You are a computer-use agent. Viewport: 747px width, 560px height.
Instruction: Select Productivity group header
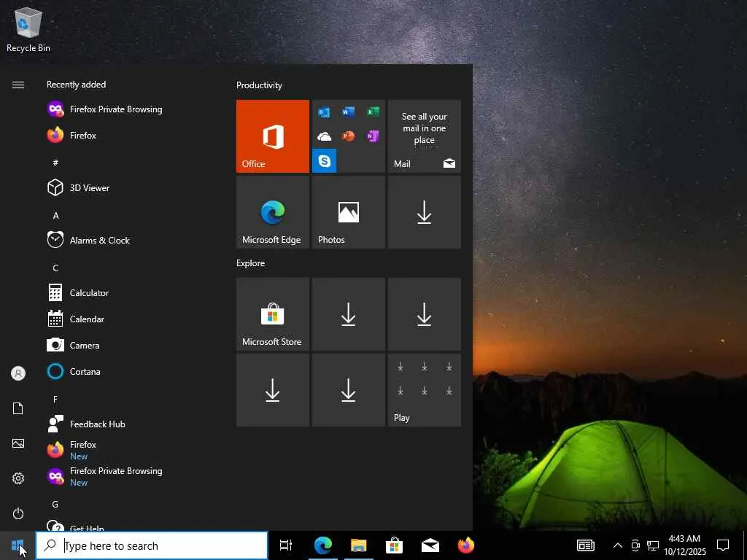click(259, 85)
